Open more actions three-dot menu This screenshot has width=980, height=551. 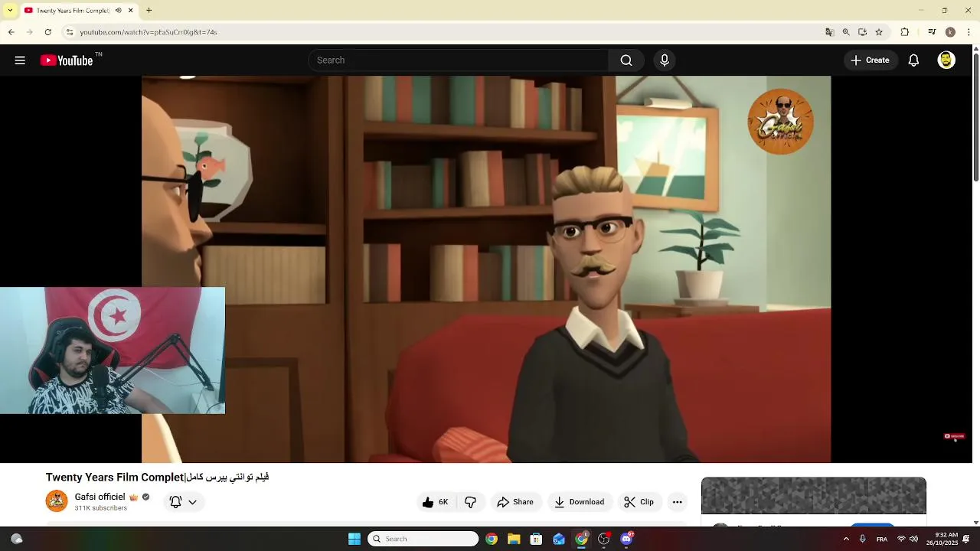pos(677,502)
